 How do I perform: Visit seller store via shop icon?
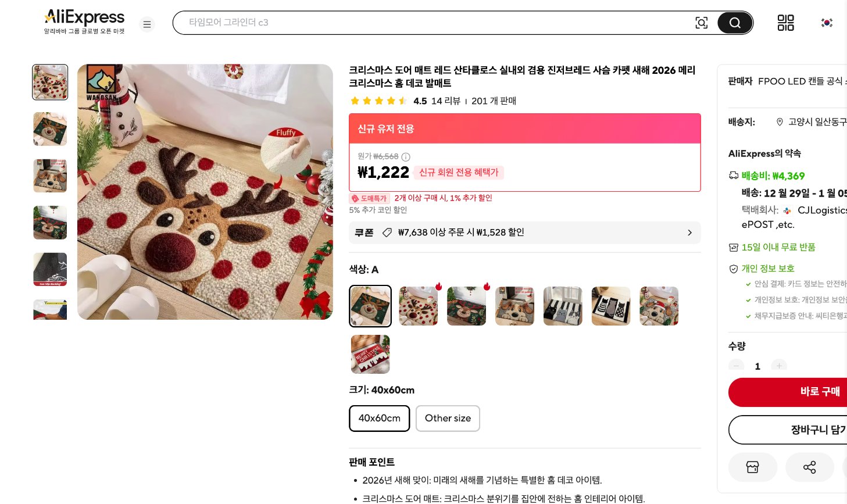(753, 467)
